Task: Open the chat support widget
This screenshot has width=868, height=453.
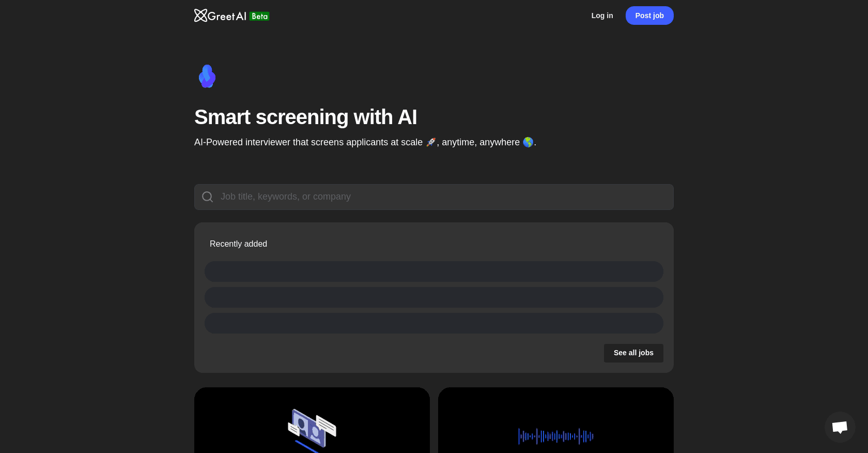Action: coord(840,427)
